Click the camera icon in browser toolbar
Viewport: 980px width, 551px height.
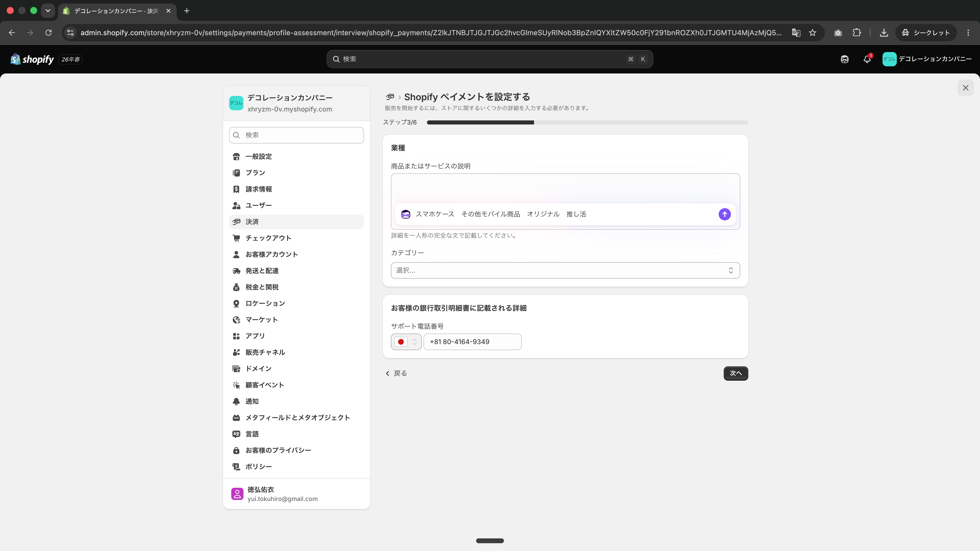[x=838, y=33]
